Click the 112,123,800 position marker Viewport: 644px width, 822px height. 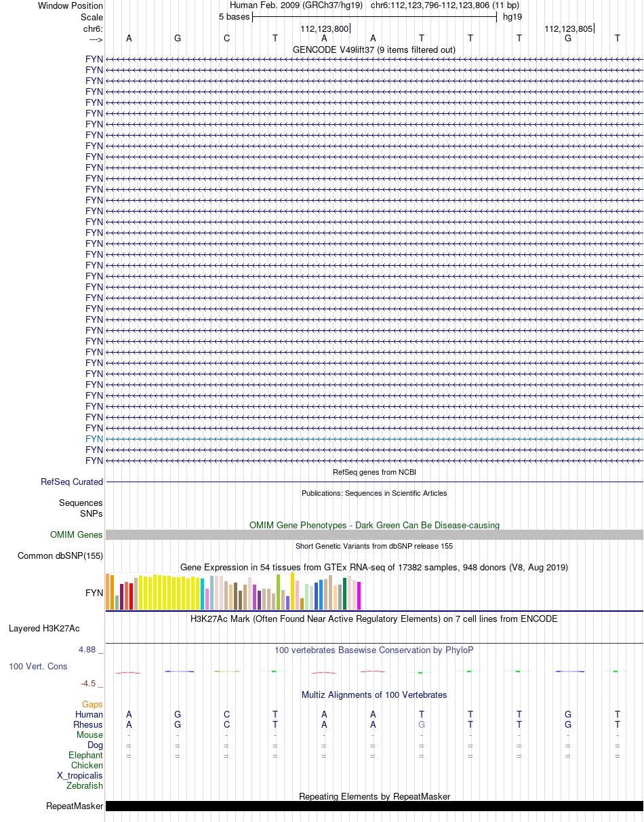coord(324,28)
